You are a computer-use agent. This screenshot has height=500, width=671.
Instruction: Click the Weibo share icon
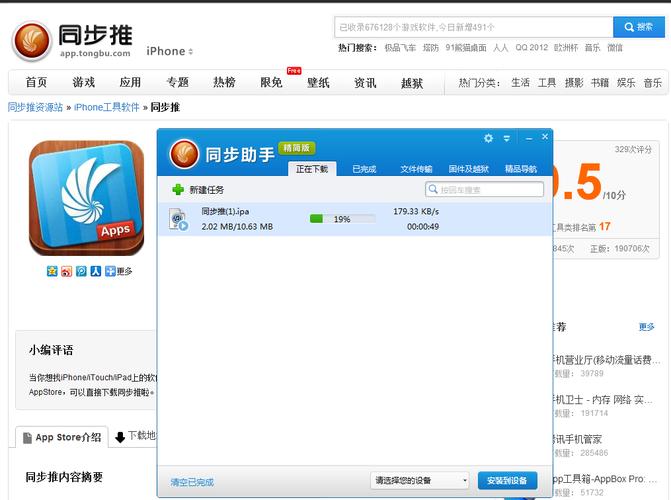pyautogui.click(x=66, y=271)
